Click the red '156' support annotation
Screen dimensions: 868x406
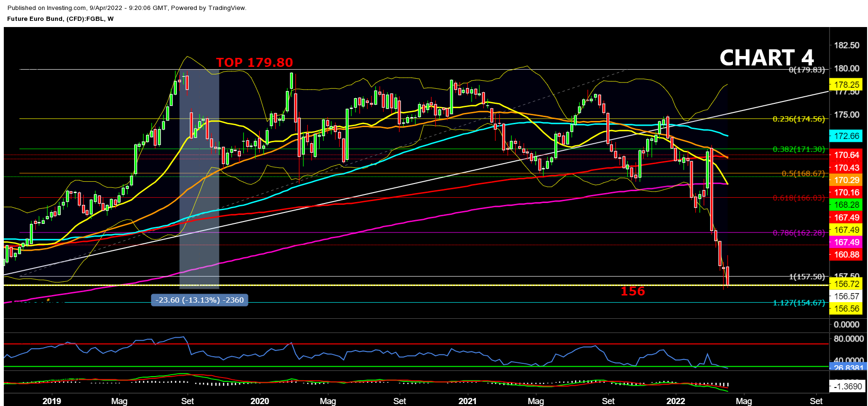point(633,291)
